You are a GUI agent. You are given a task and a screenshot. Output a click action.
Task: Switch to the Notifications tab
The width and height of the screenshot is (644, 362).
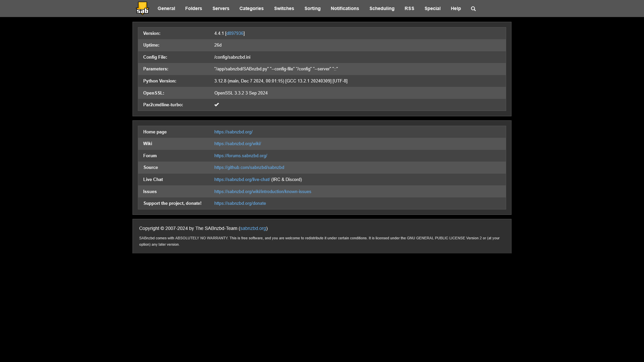(x=345, y=8)
